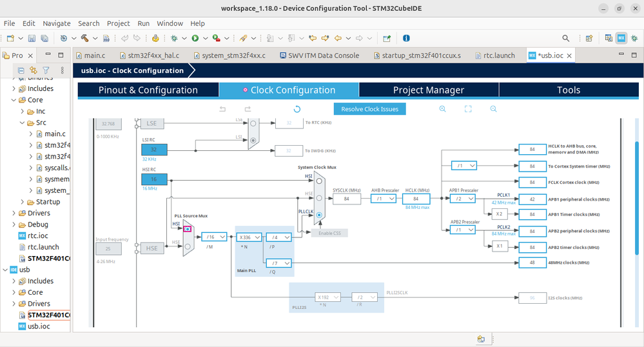Open the Project Manager tab
Screen dimensions: 644x347
point(428,90)
